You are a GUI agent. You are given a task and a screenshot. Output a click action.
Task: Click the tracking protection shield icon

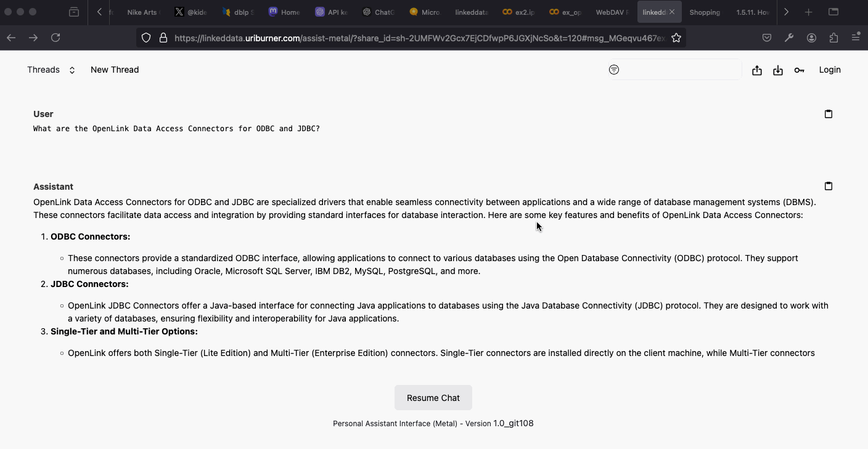[x=146, y=38]
